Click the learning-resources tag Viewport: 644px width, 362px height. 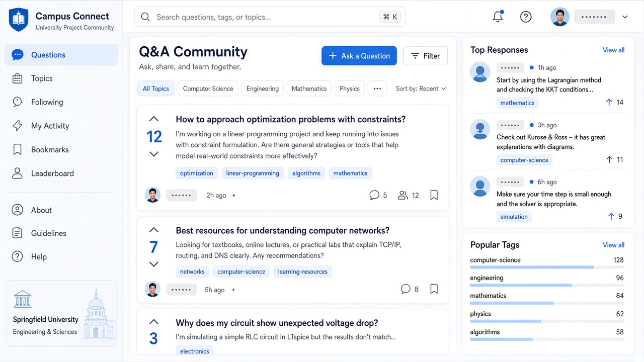point(303,271)
